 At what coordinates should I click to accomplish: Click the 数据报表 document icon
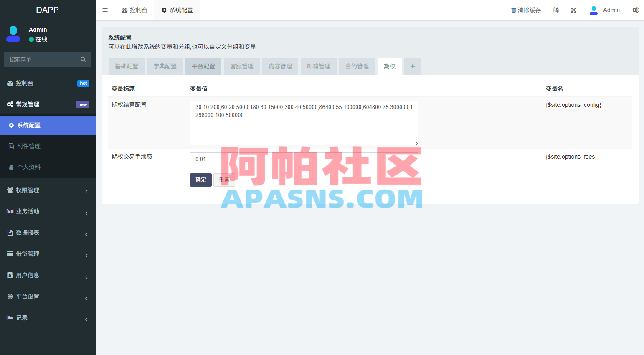click(10, 233)
